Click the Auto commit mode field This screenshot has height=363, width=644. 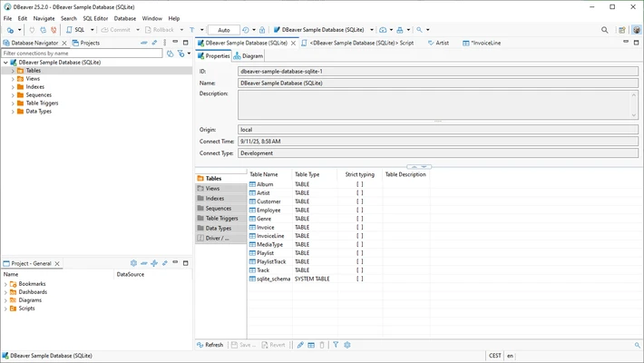pyautogui.click(x=224, y=30)
